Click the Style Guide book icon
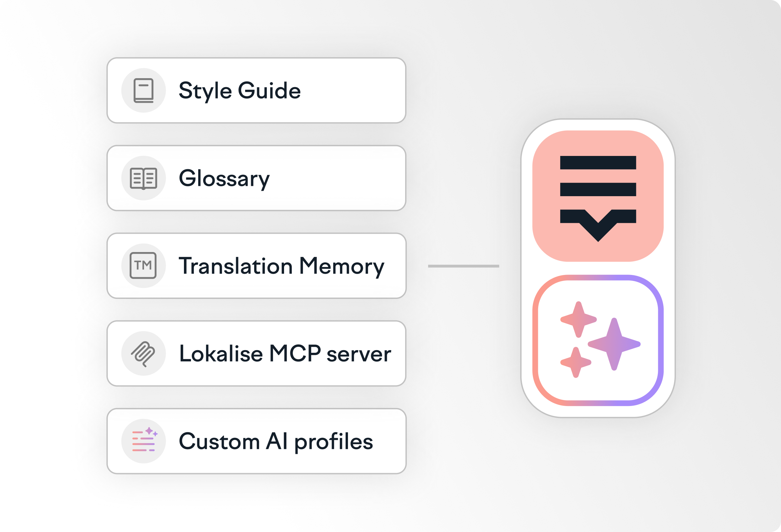The width and height of the screenshot is (781, 532). (143, 90)
